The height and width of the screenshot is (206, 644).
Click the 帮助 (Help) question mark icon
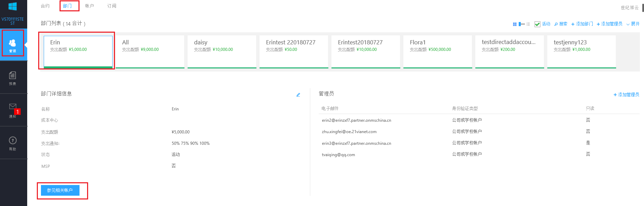point(13,141)
